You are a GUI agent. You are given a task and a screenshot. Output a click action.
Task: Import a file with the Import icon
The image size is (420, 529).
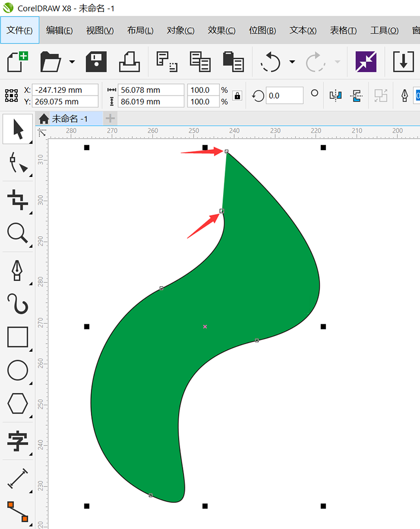coord(403,61)
